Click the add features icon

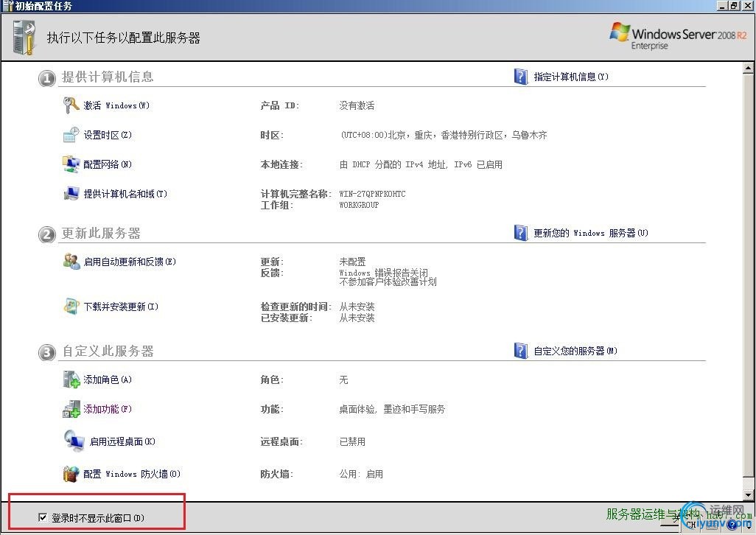click(x=71, y=409)
